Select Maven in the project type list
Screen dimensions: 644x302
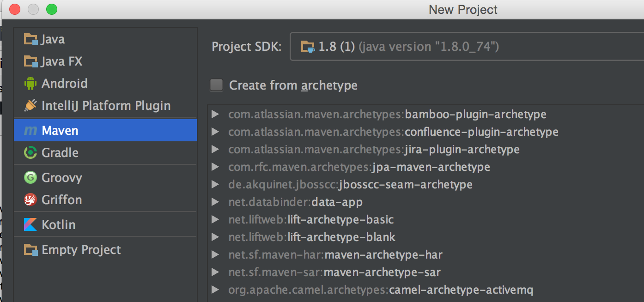(60, 131)
